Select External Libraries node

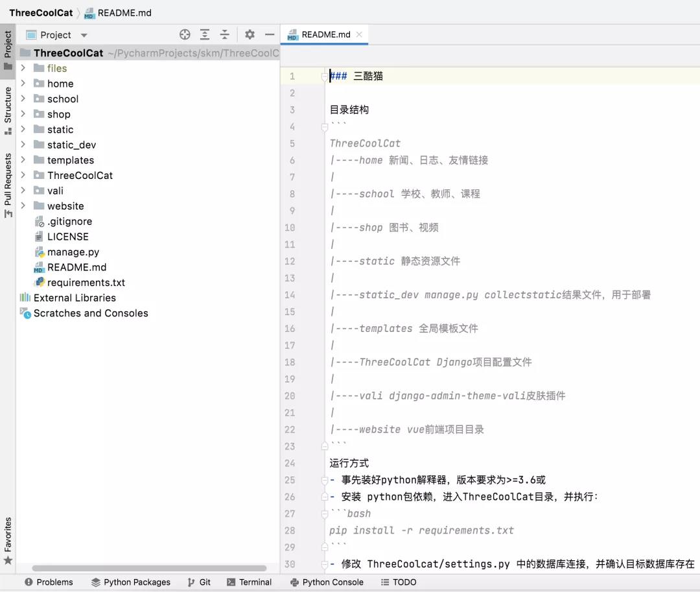[75, 298]
